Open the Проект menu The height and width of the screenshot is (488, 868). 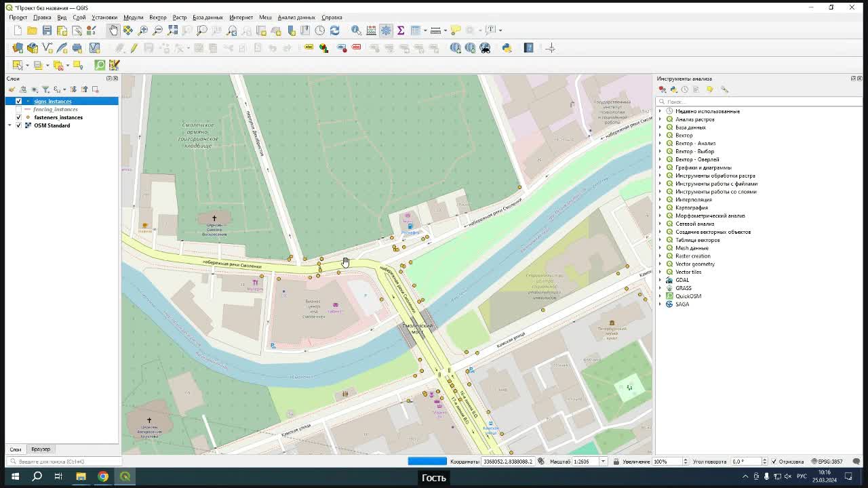tap(18, 17)
